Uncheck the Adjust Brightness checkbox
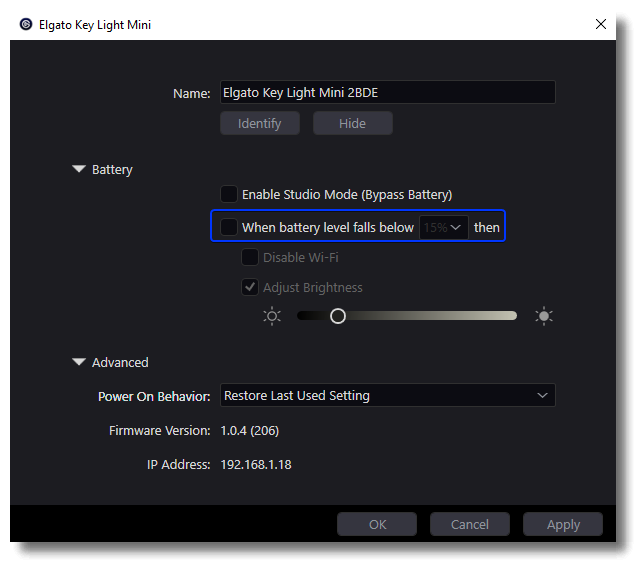 (x=250, y=287)
